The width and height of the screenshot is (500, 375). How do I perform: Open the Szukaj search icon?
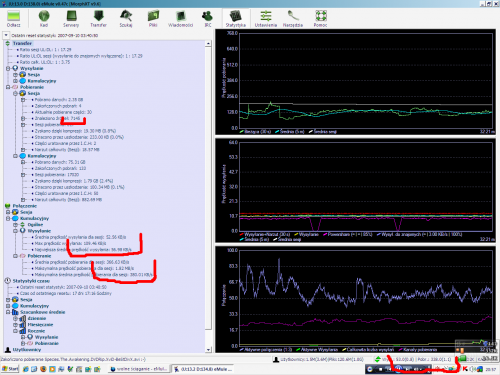(126, 18)
